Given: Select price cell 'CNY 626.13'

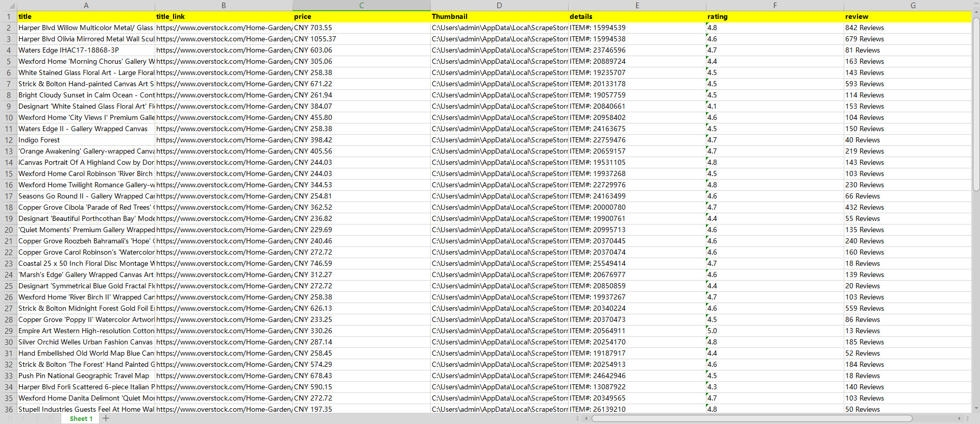Looking at the screenshot, I should coord(361,308).
